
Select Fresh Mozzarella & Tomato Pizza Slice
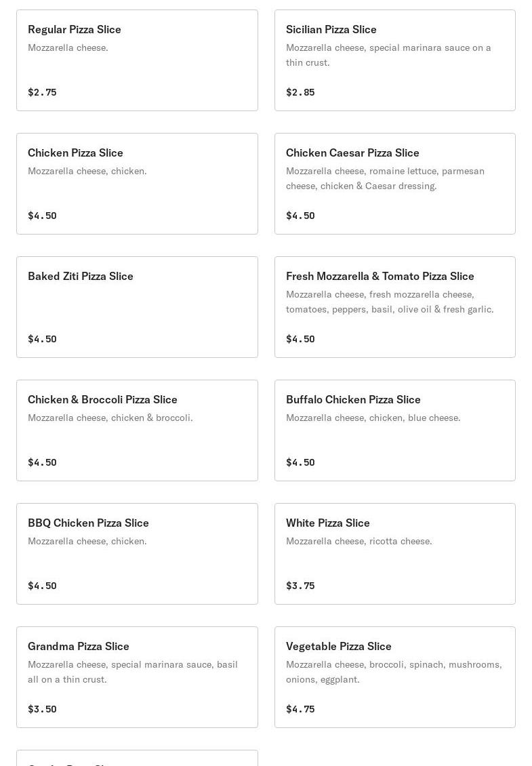[394, 307]
